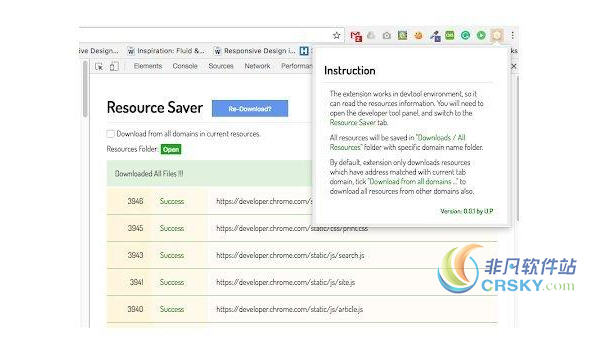Image resolution: width=592 pixels, height=361 pixels.
Task: Toggle the DevTools device toolbar icon
Action: (x=114, y=66)
